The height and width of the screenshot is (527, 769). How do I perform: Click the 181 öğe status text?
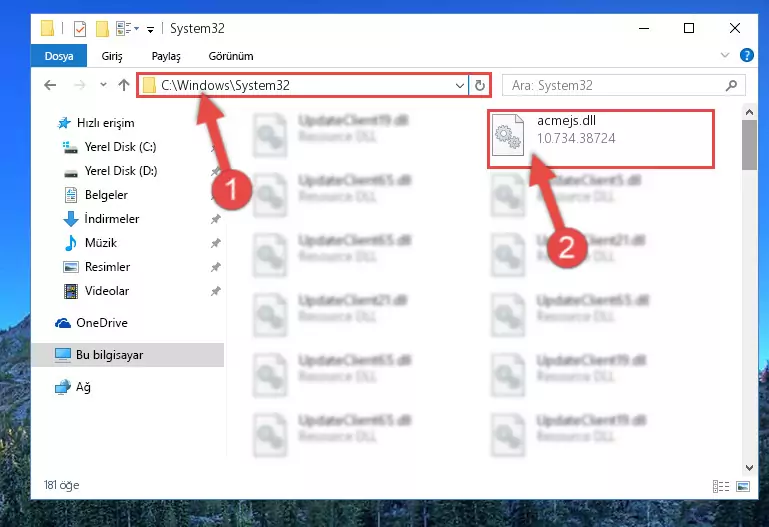click(x=61, y=485)
